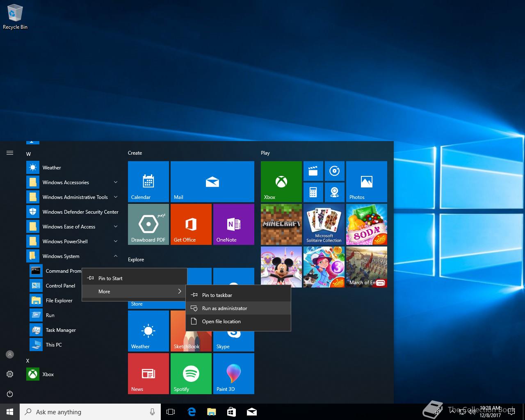Click the Task View taskbar button
The height and width of the screenshot is (420, 525).
(171, 412)
